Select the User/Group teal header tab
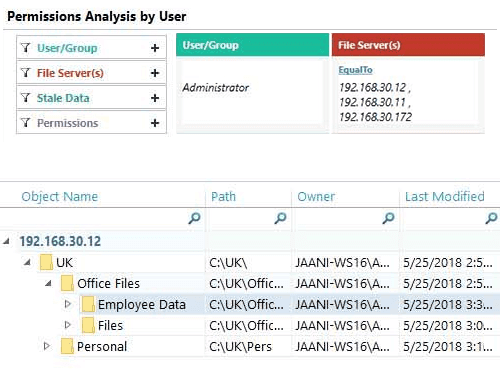 point(252,45)
